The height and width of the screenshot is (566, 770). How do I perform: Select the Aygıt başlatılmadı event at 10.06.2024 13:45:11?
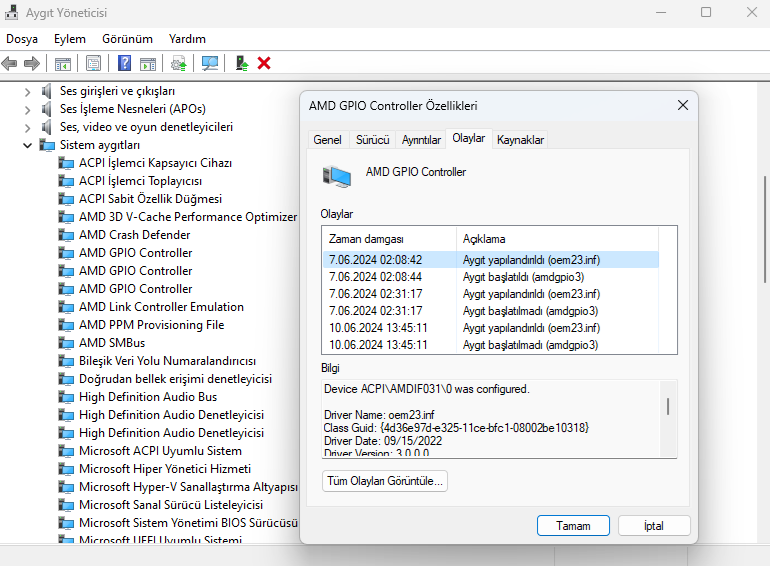(491, 345)
